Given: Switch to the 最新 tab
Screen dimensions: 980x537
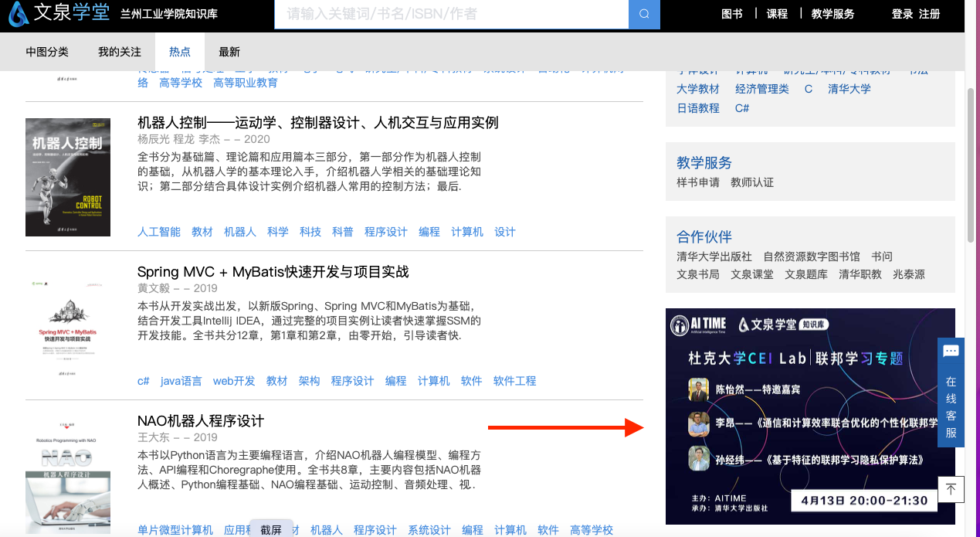Looking at the screenshot, I should 229,52.
